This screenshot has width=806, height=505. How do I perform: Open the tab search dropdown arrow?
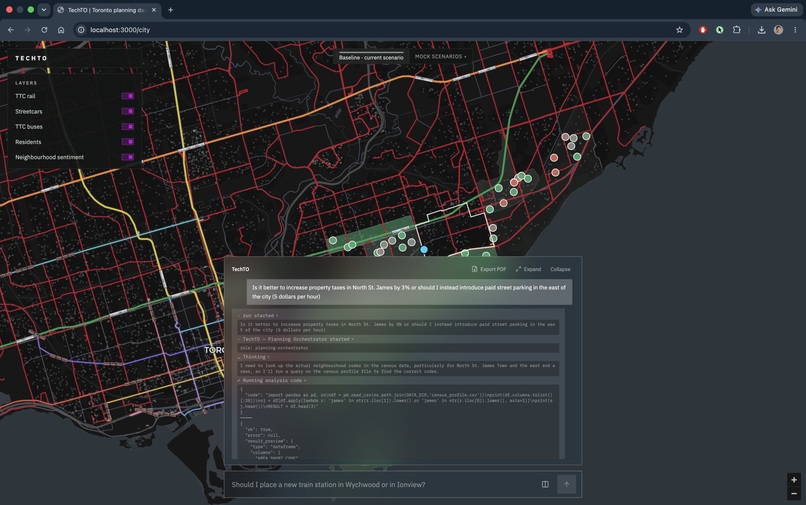(44, 9)
